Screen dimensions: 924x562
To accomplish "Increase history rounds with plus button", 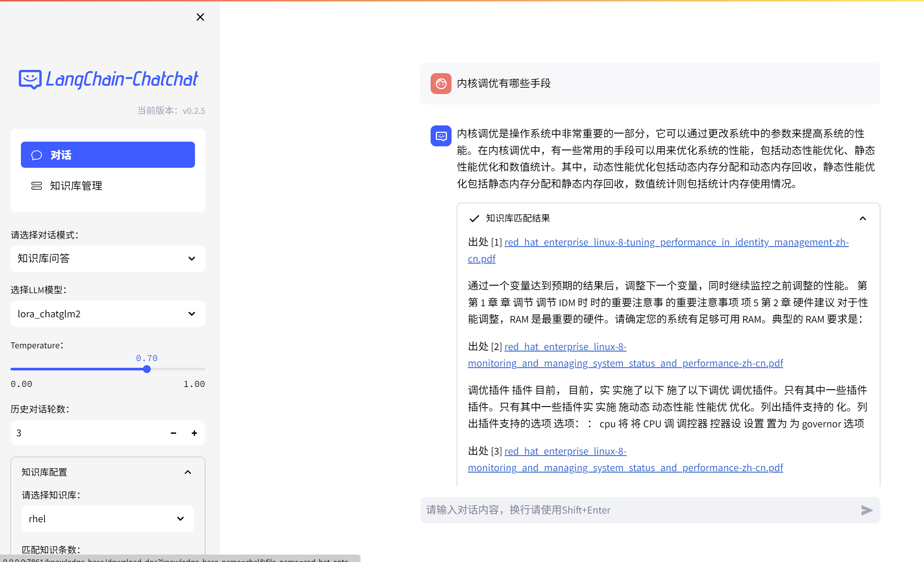I will click(x=194, y=433).
